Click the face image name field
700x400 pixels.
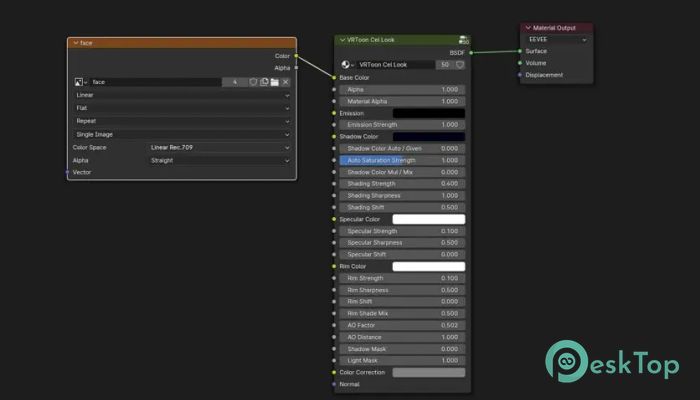(155, 82)
